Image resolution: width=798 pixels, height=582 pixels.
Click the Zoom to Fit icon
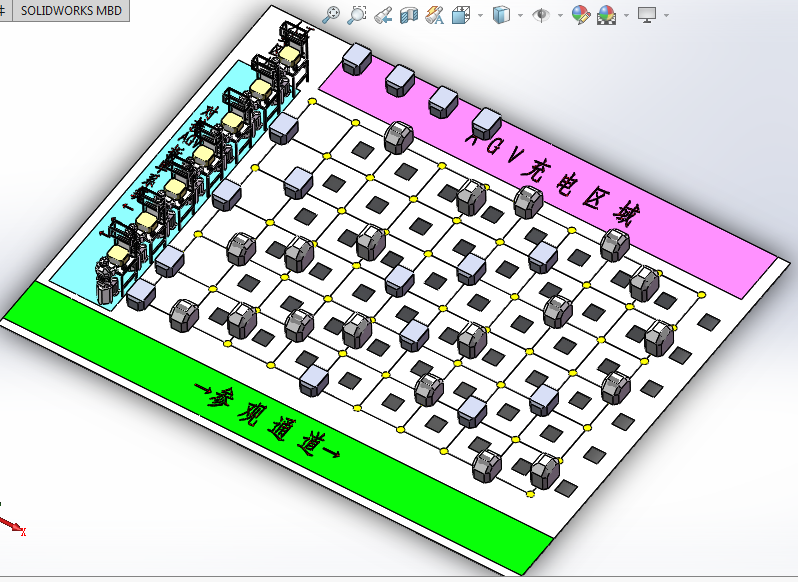331,15
